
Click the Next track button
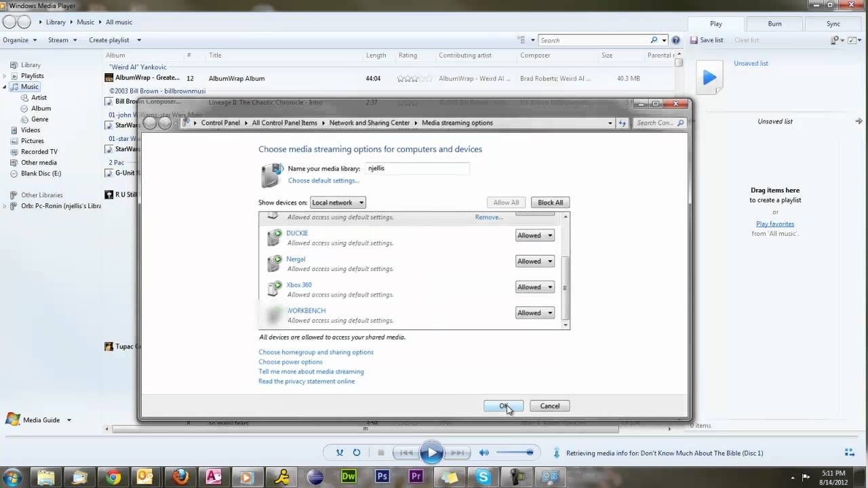tap(458, 452)
